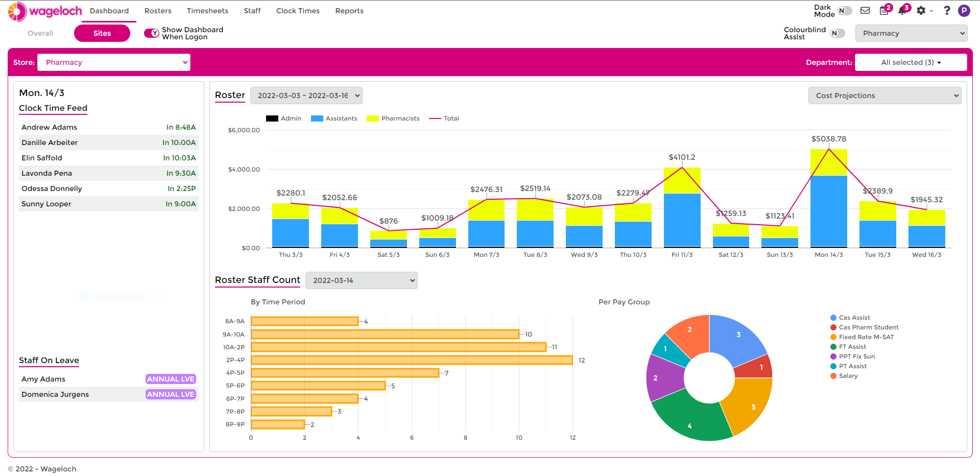
Task: Toggle FT Assist in pie legend
Action: point(848,347)
